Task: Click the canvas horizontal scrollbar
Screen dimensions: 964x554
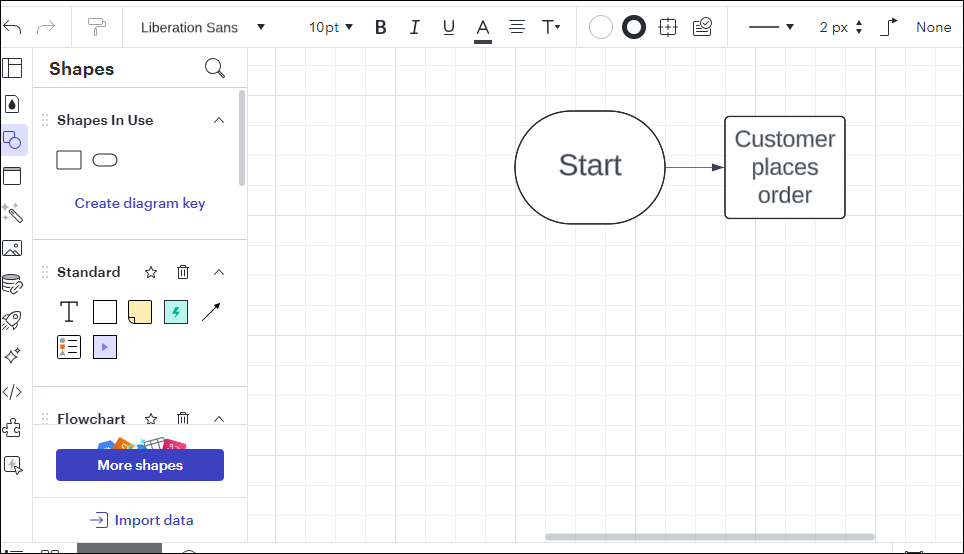Action: (x=709, y=537)
